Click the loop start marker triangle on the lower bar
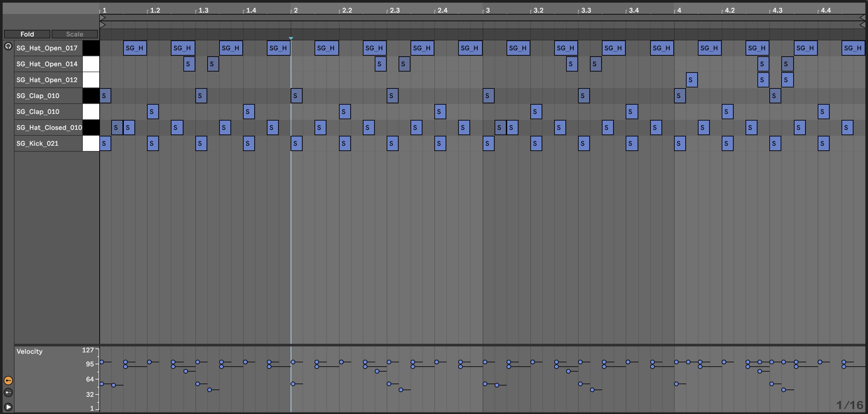The image size is (868, 414). coord(103,25)
